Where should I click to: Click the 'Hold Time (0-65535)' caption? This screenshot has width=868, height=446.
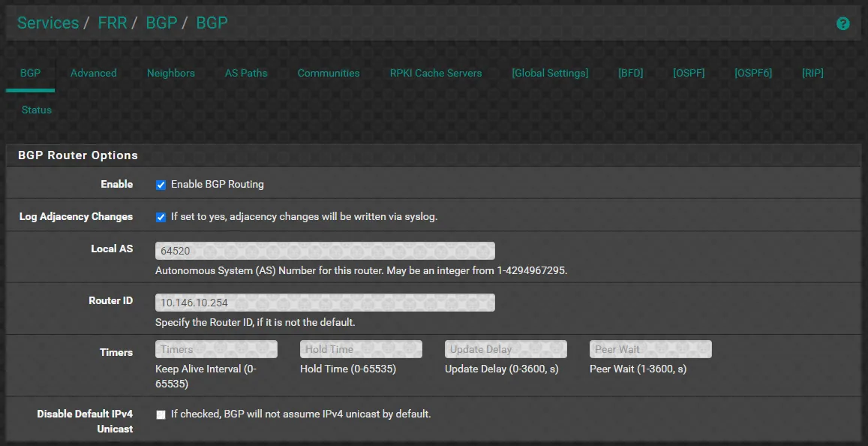click(348, 369)
